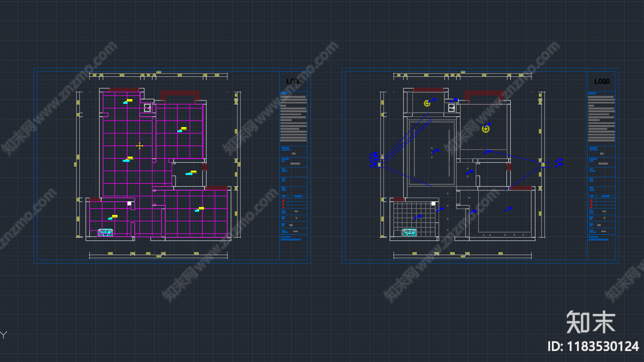Select cyan bathroom fixture in right plan
Viewport: 644px width, 362px height.
[x=409, y=232]
